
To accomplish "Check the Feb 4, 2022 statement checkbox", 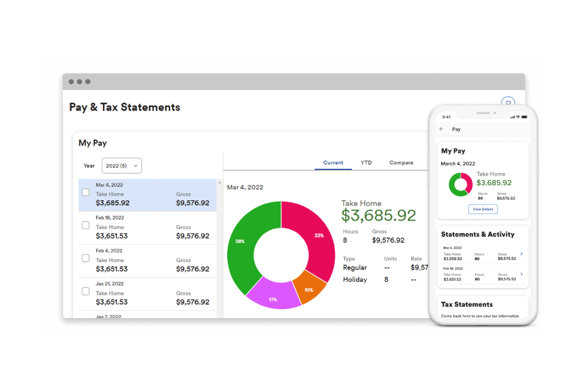I will (x=85, y=259).
